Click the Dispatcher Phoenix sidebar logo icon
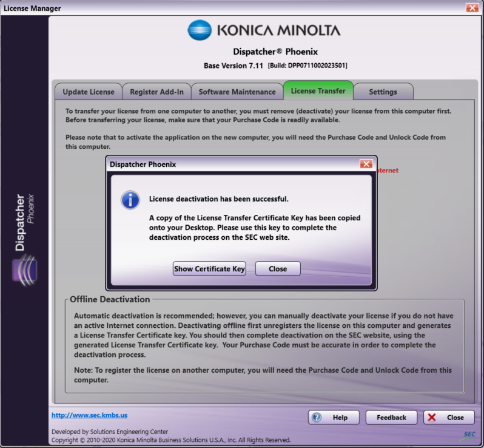This screenshot has height=448, width=484. click(x=25, y=270)
